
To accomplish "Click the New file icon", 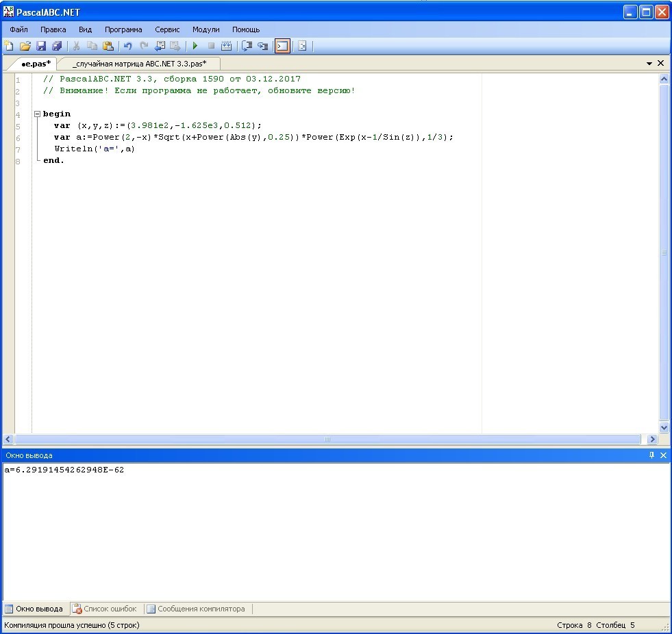I will coord(9,46).
